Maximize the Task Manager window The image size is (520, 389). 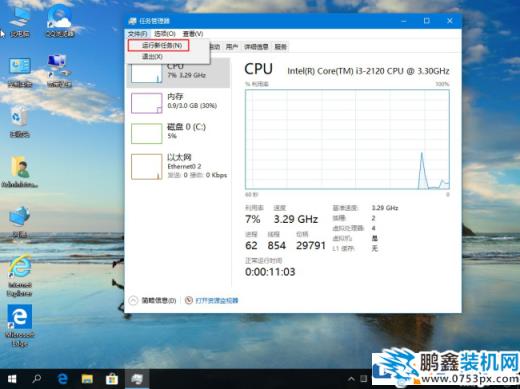[x=427, y=21]
